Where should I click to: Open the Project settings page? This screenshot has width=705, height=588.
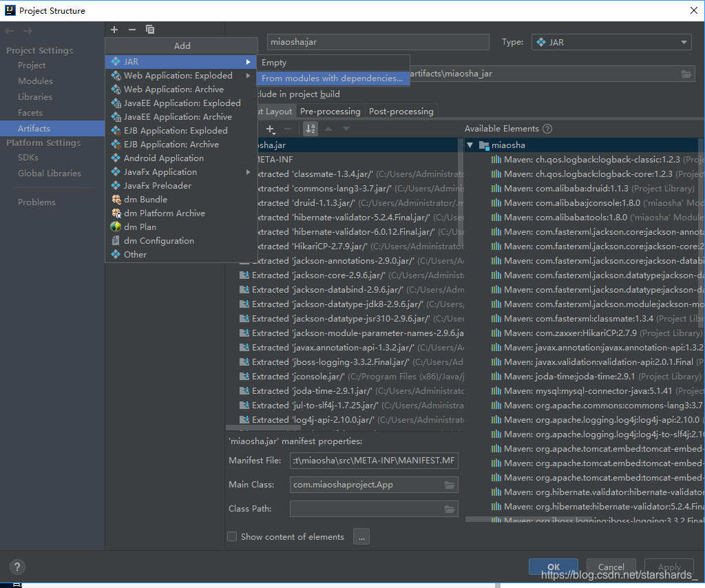32,65
